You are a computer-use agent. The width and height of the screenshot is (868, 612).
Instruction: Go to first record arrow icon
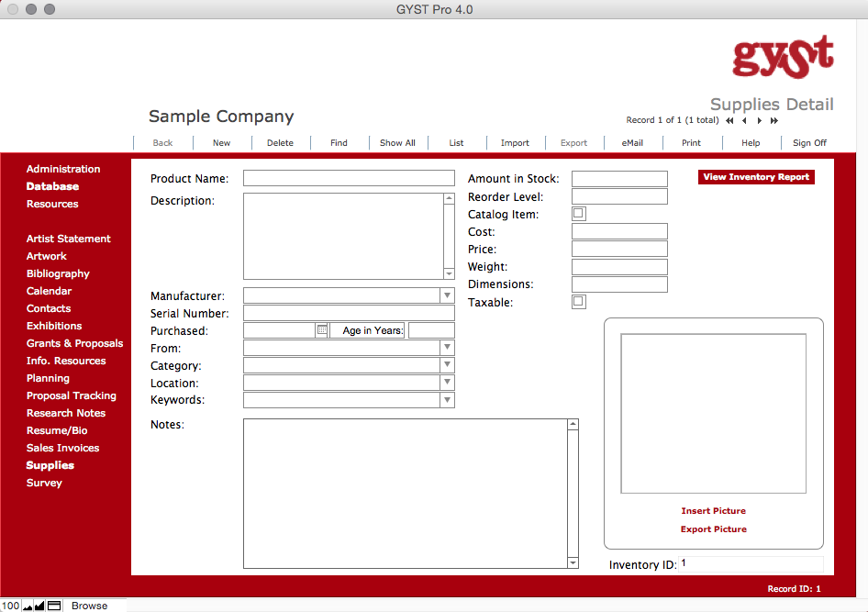pos(729,120)
